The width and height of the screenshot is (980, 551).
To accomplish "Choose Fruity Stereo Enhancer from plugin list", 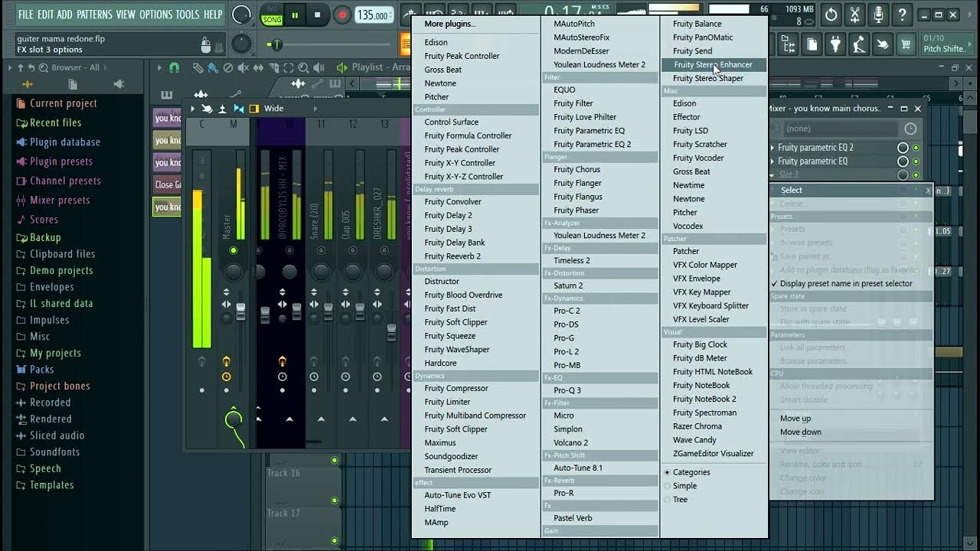I will click(714, 65).
